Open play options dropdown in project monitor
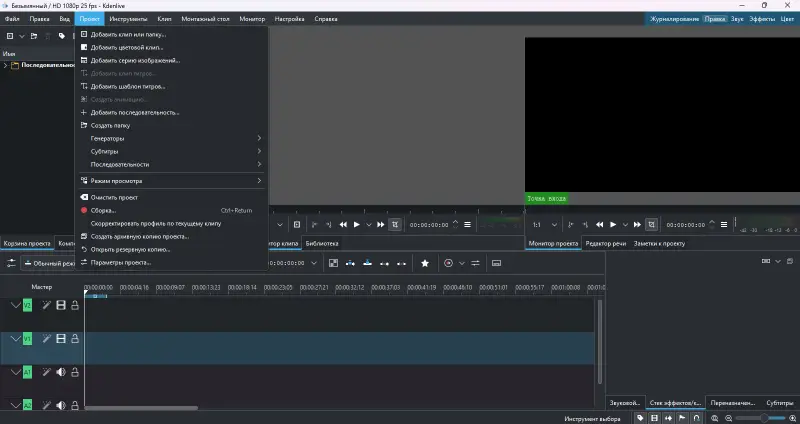Viewport: 800px width, 424px height. click(625, 225)
